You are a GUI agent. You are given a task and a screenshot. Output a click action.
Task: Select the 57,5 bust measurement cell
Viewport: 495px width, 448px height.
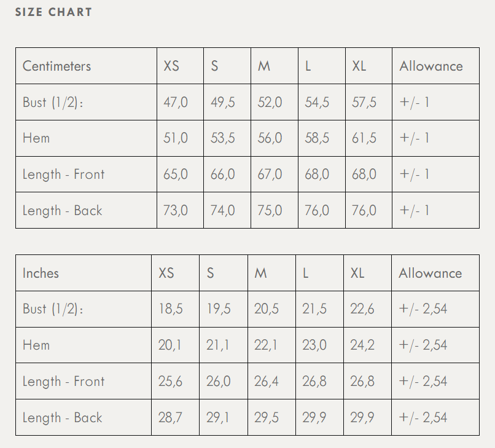[364, 102]
